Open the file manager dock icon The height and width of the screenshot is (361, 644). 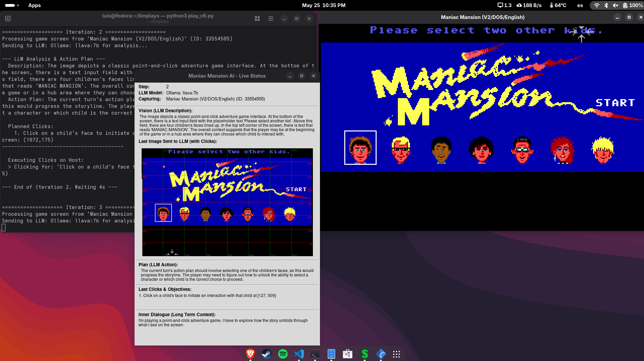coord(331,354)
